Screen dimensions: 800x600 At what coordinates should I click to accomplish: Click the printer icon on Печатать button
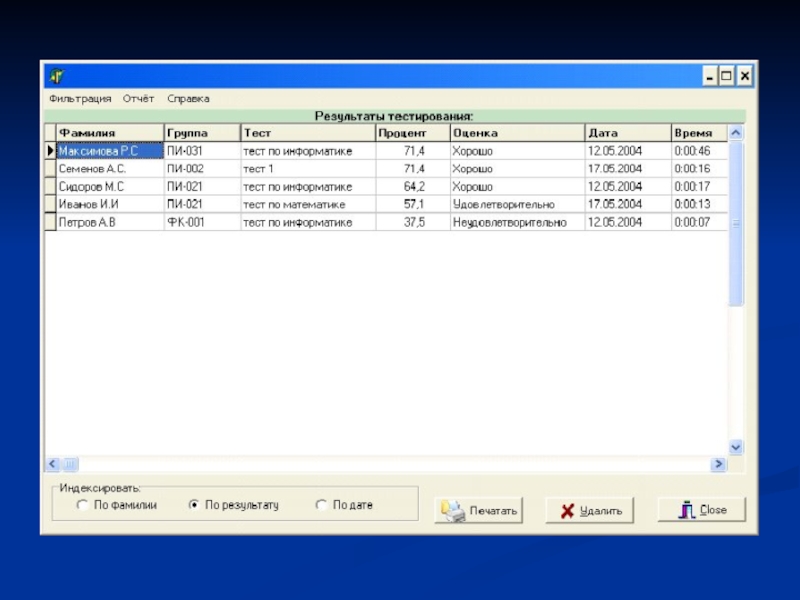[453, 511]
